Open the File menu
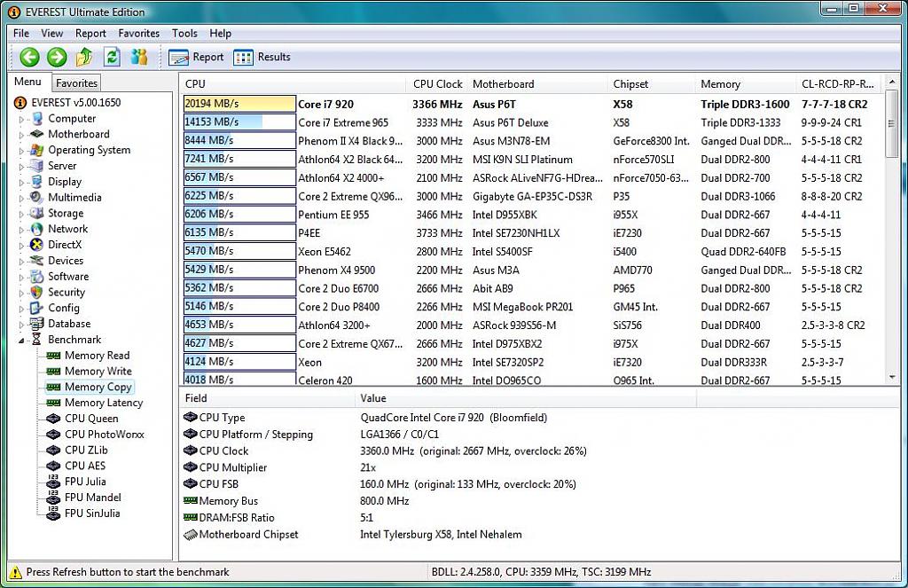 (21, 33)
